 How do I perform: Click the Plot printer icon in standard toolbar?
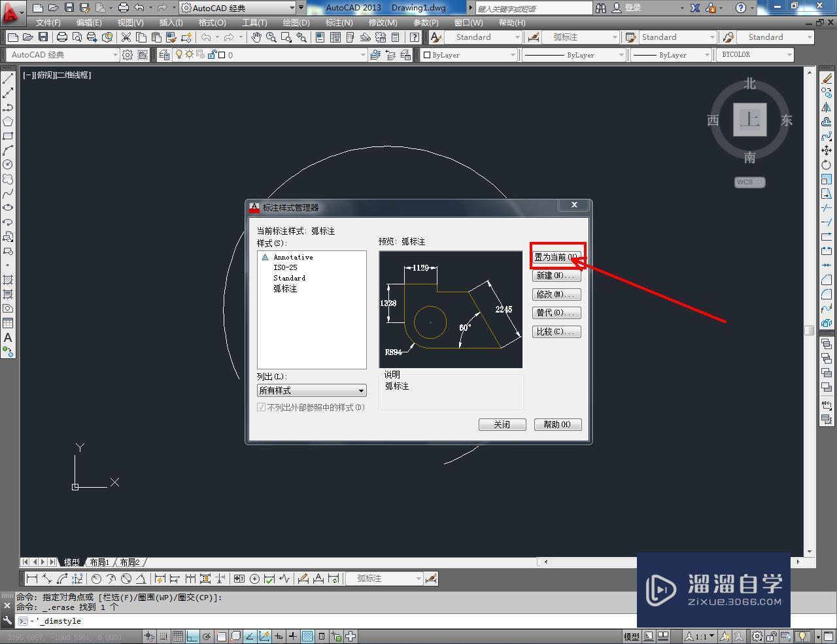[62, 37]
